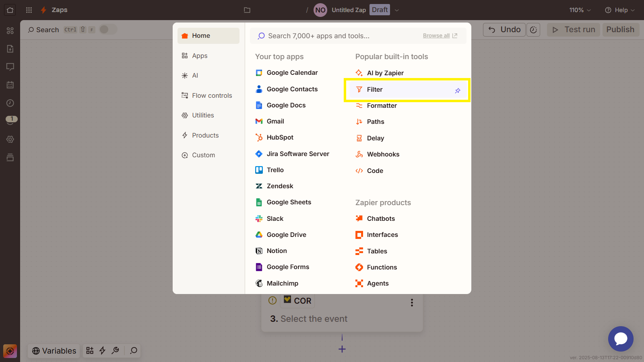
Task: Select the Gmail app
Action: coord(270,121)
